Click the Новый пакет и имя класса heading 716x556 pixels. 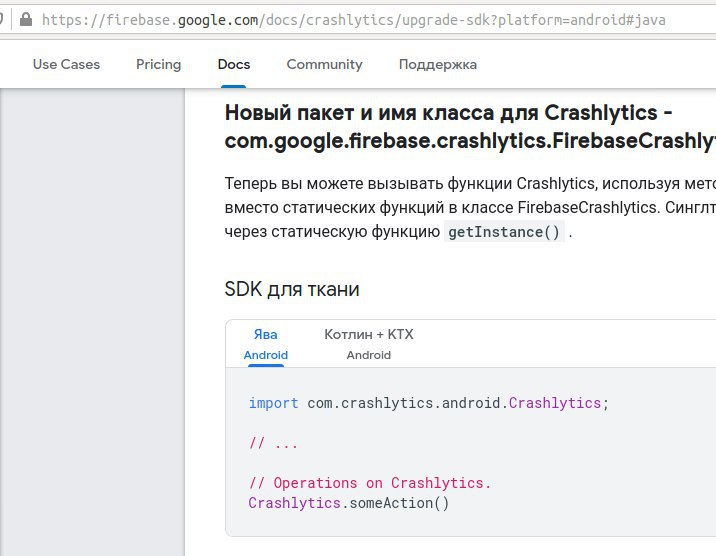[470, 126]
